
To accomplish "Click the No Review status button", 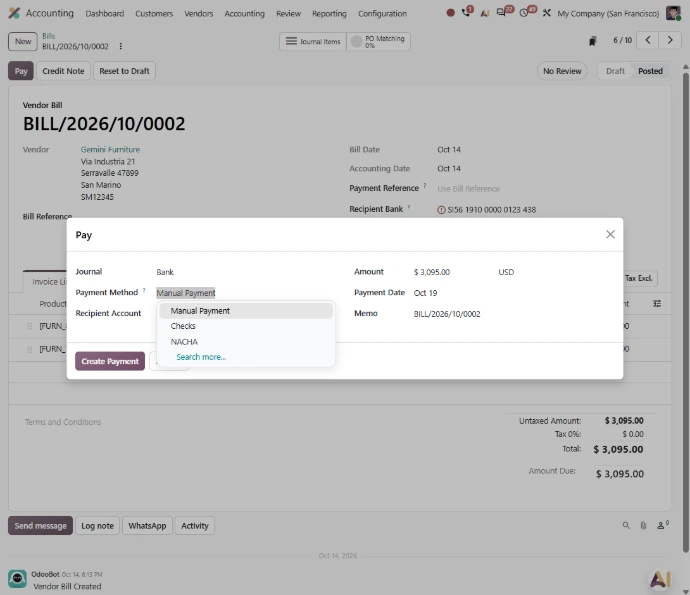I will pyautogui.click(x=562, y=71).
